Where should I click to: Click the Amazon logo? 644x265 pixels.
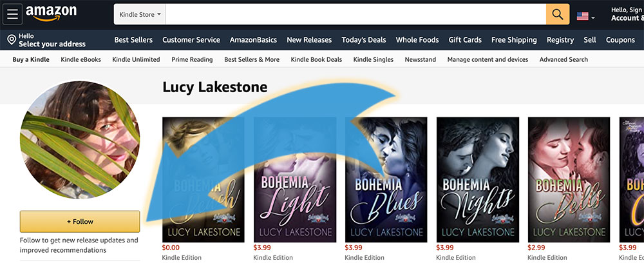pos(52,14)
